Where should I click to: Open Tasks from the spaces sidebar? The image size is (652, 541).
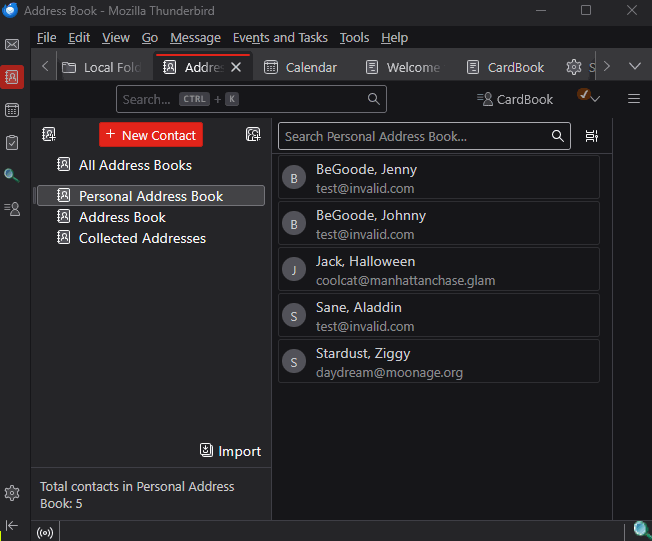pyautogui.click(x=12, y=143)
